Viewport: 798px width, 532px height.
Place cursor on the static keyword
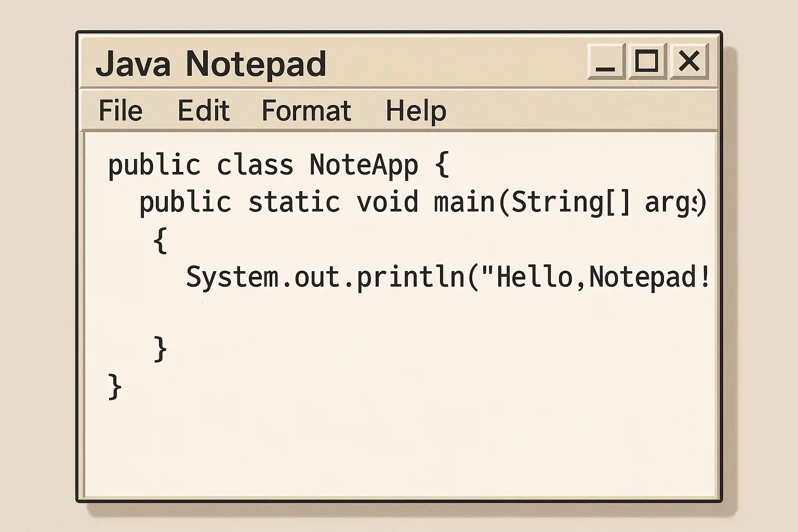point(294,202)
